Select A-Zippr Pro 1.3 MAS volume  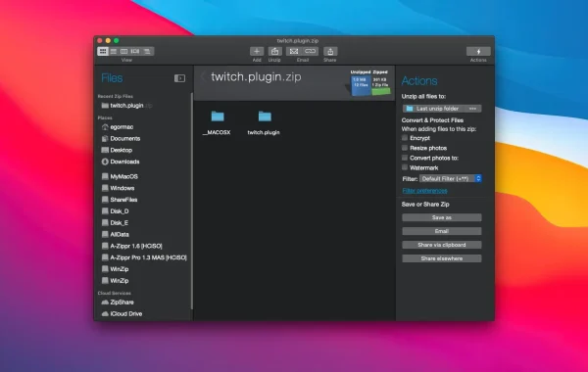[144, 257]
